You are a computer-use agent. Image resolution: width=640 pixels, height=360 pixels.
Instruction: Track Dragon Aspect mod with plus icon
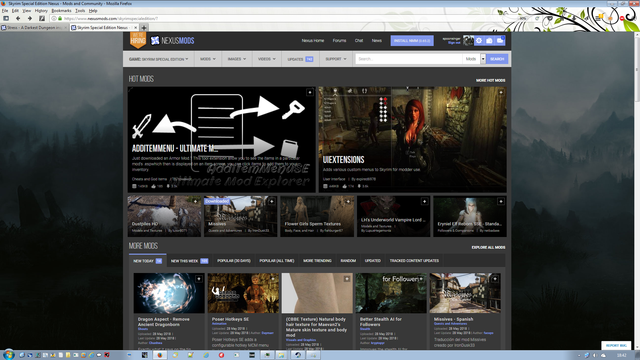(x=199, y=279)
